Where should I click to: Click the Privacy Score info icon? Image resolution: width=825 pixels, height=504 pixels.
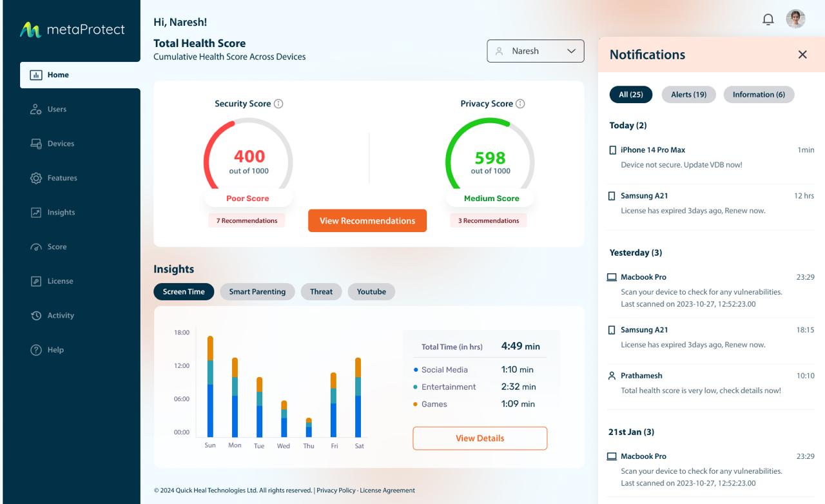(x=520, y=104)
